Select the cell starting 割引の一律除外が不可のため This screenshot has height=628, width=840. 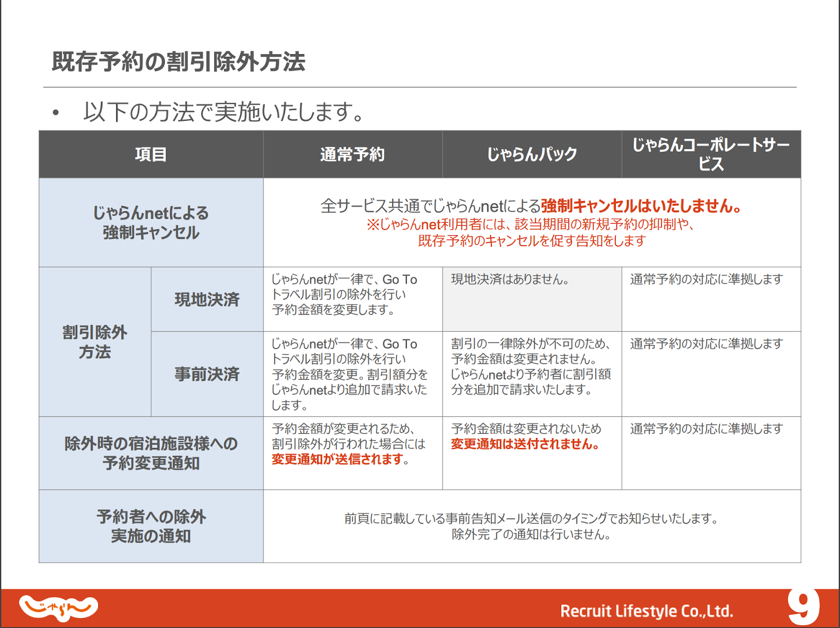point(532,374)
